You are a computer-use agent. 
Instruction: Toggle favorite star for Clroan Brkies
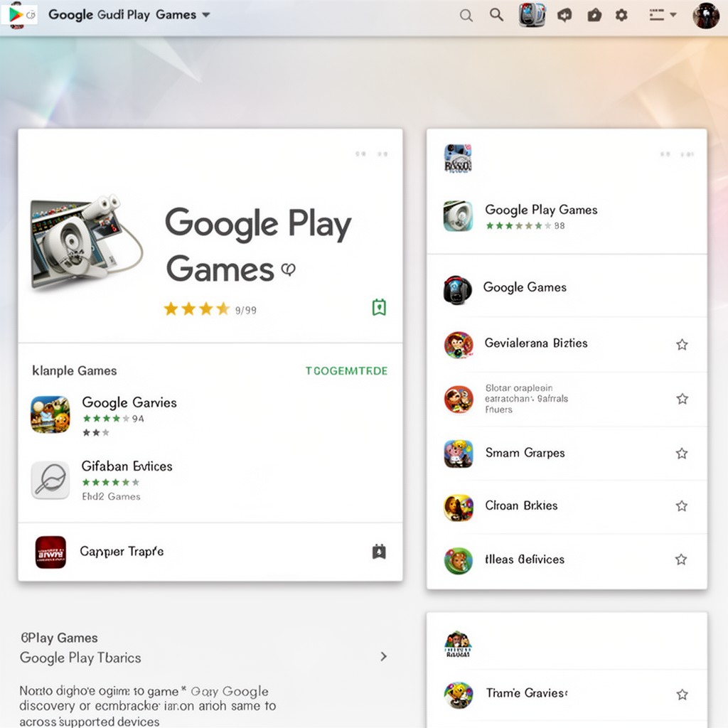coord(682,506)
